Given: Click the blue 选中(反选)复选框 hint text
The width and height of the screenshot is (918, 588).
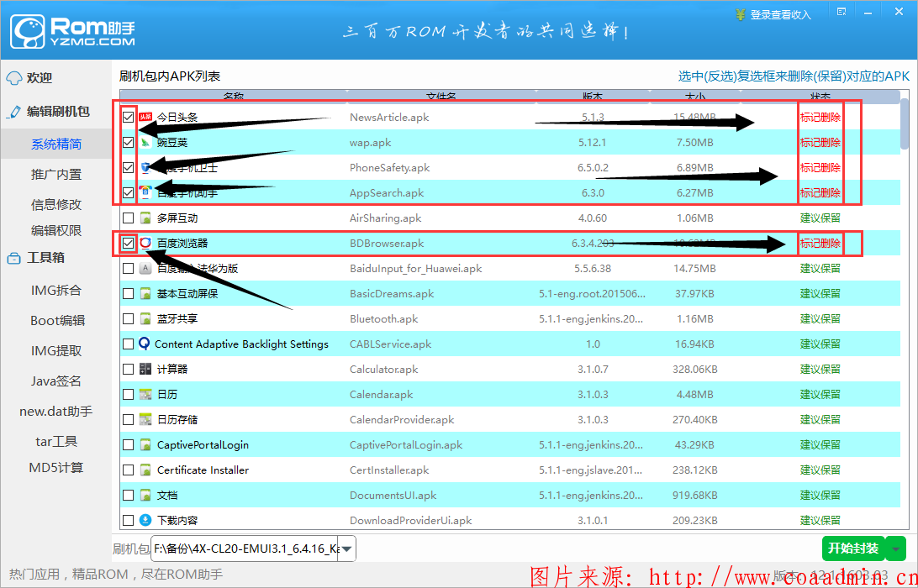Looking at the screenshot, I should tap(794, 76).
